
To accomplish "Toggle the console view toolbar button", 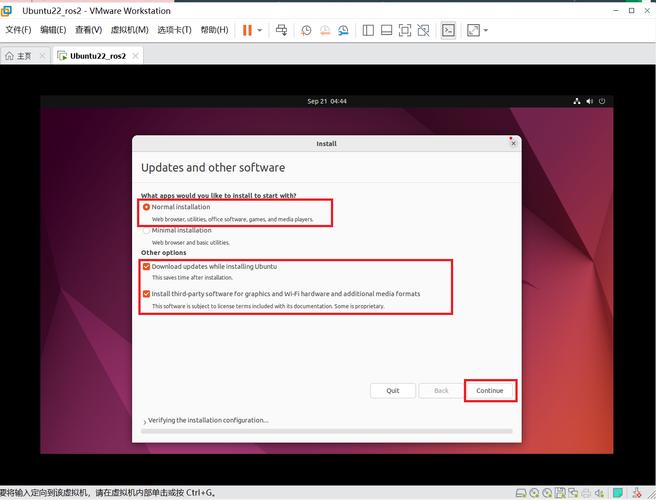I will click(448, 30).
